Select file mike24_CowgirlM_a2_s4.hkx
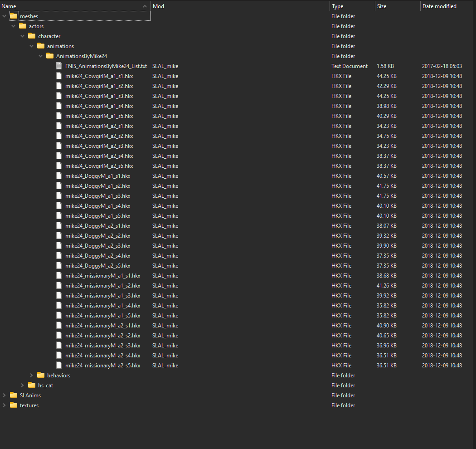Image resolution: width=476 pixels, height=449 pixels. click(x=99, y=156)
